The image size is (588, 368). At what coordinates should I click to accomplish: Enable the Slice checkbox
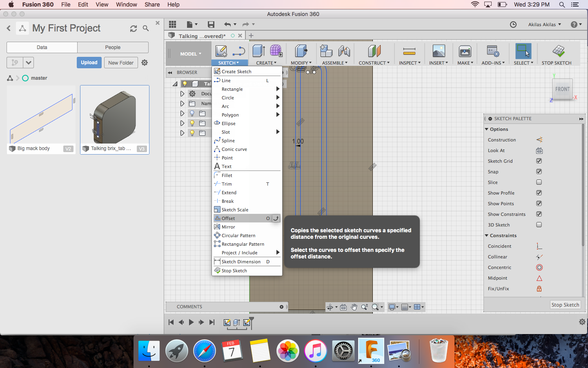click(539, 182)
